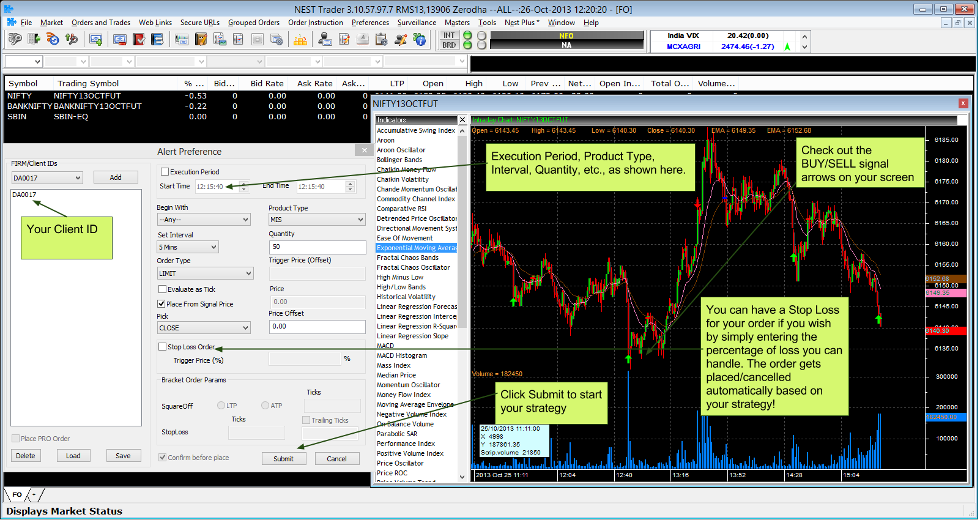The height and width of the screenshot is (520, 980).
Task: Tick the Evaluate as Tick checkbox
Action: click(x=162, y=289)
